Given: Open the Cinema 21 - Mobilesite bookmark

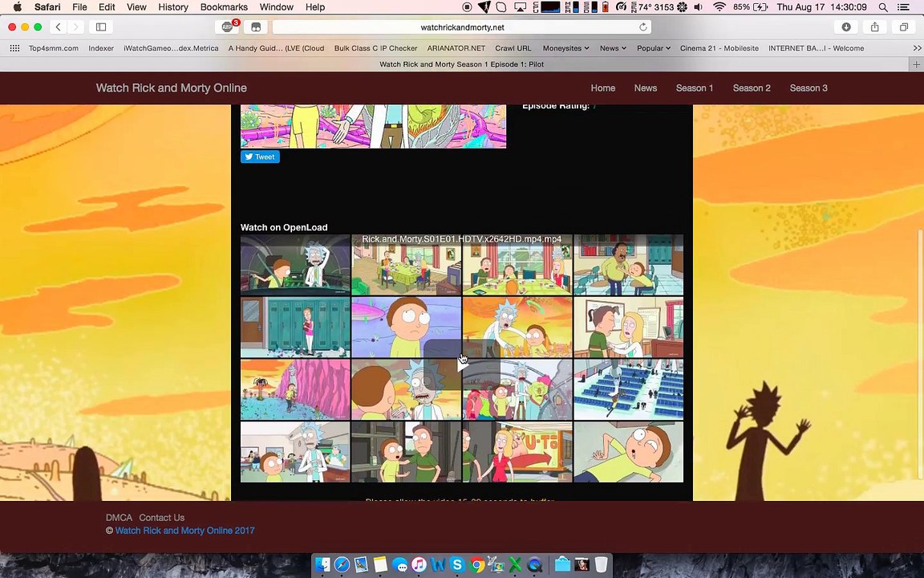Looking at the screenshot, I should point(719,48).
